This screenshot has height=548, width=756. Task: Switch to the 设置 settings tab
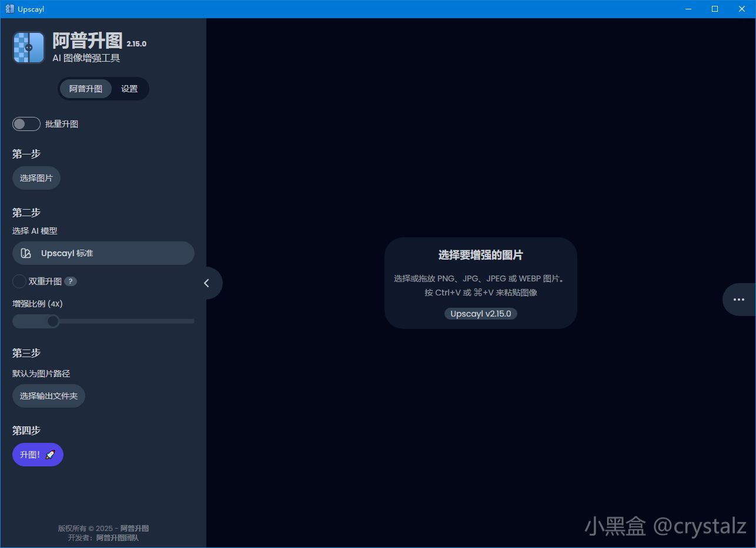(129, 89)
